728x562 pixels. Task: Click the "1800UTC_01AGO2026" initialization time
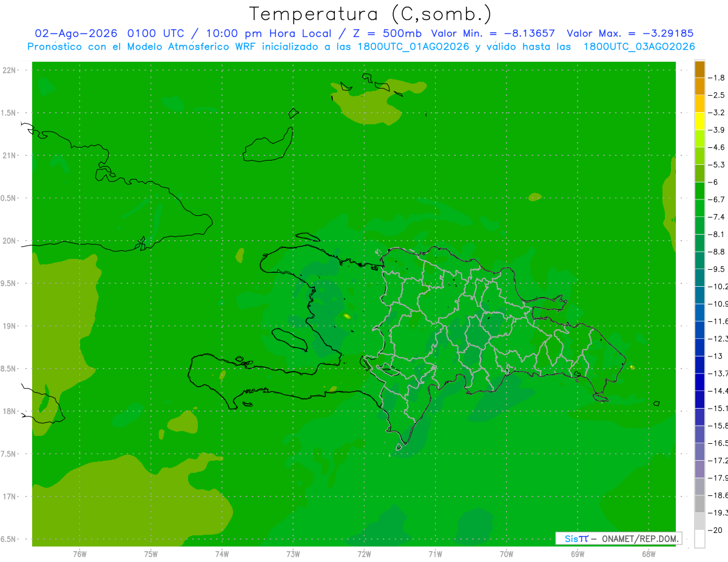(x=413, y=46)
